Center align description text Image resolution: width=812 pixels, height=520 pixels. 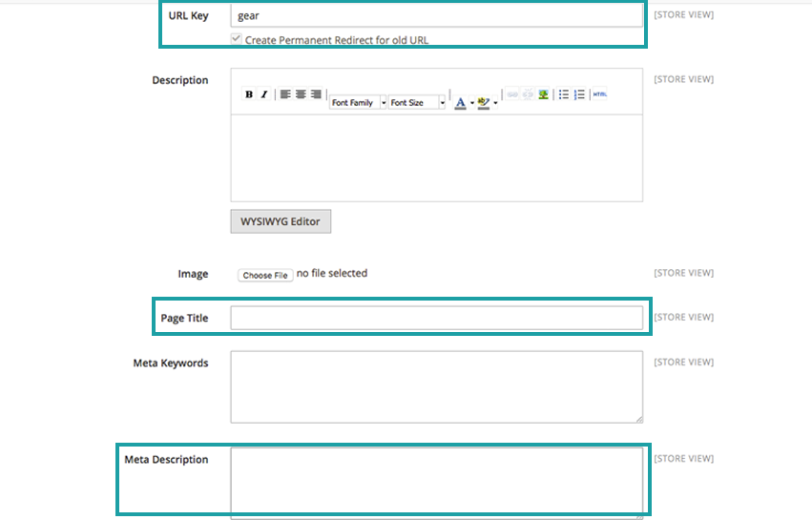[301, 94]
